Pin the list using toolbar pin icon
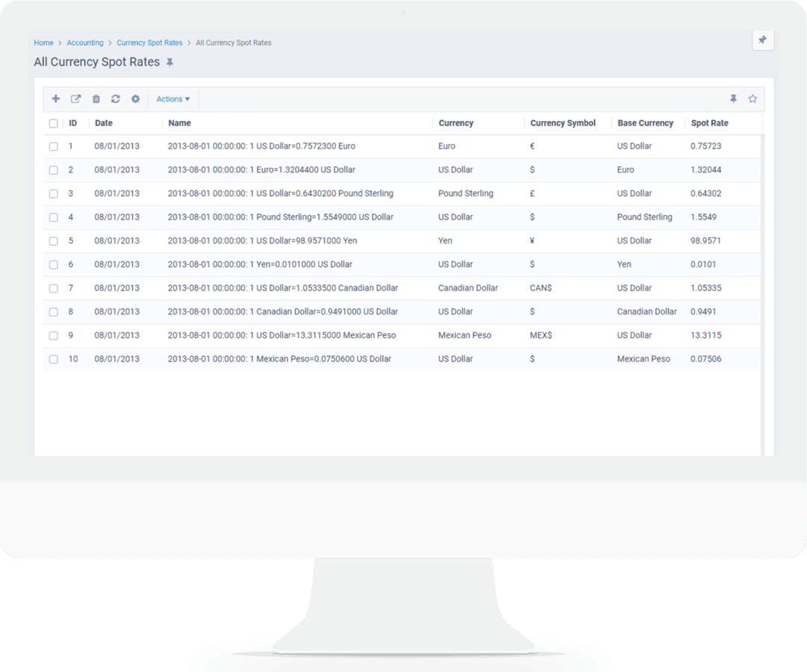 click(x=734, y=99)
